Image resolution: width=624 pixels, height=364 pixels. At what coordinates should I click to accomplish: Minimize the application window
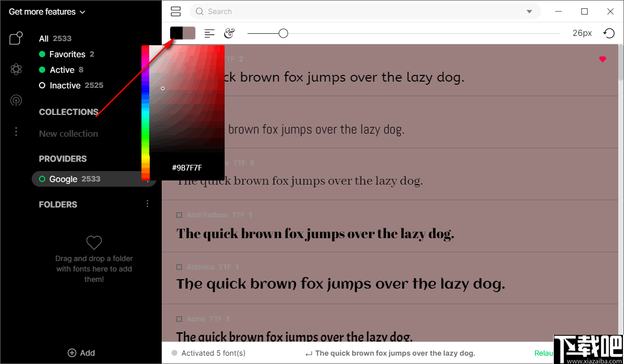tap(560, 11)
